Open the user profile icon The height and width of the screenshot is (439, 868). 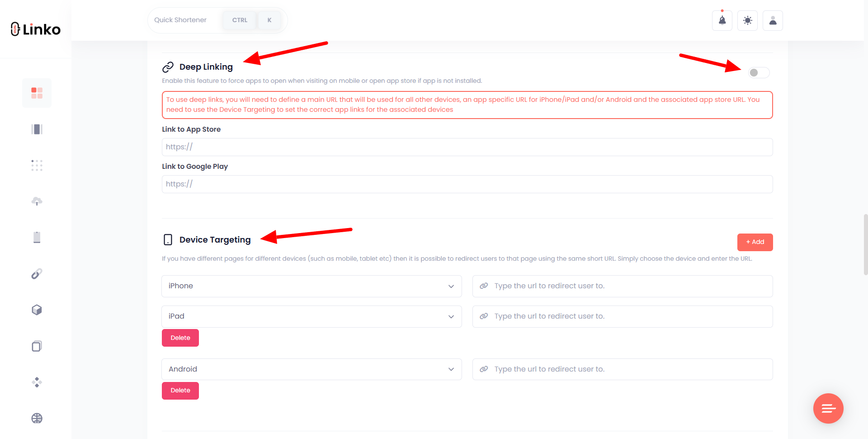(773, 20)
